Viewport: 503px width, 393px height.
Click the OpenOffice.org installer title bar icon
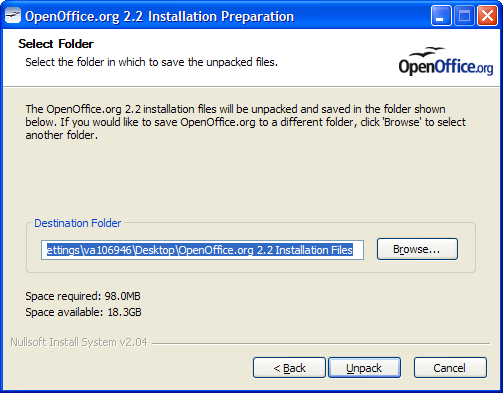(x=13, y=16)
